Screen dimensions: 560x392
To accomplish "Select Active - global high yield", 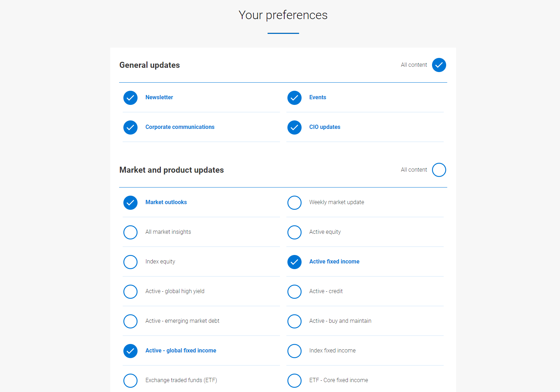I will point(130,292).
